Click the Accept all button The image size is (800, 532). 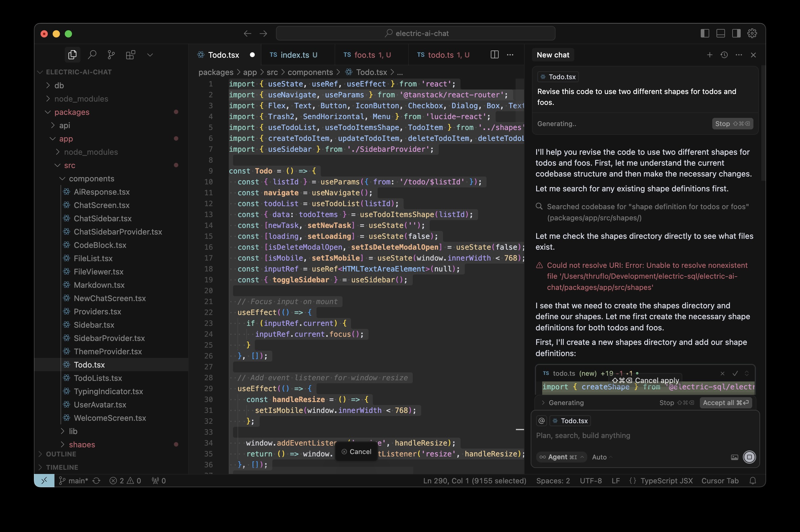click(x=725, y=403)
